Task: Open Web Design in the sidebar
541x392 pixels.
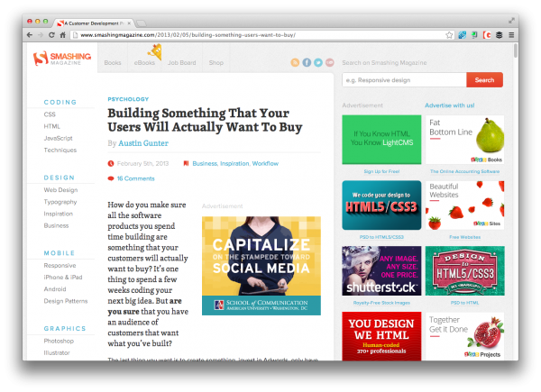Action: pos(60,190)
